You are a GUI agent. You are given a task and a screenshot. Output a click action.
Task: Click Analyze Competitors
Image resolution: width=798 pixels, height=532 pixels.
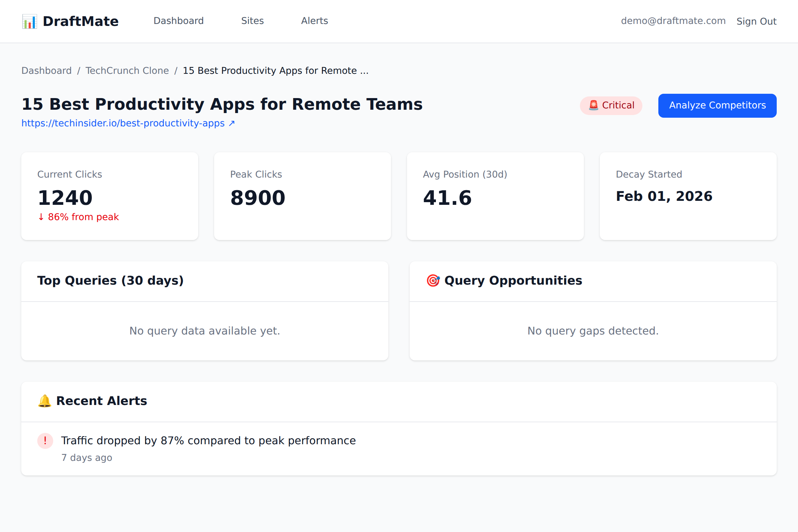pos(717,105)
